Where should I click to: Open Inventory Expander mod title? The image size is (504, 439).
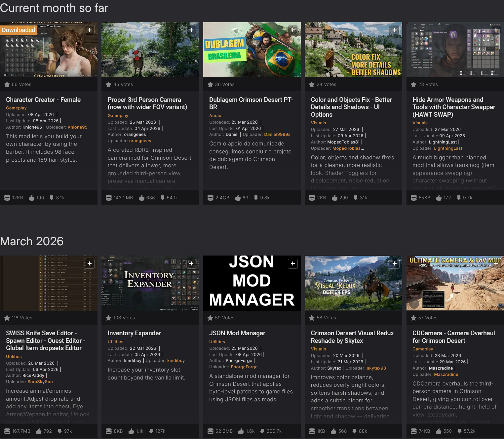134,333
